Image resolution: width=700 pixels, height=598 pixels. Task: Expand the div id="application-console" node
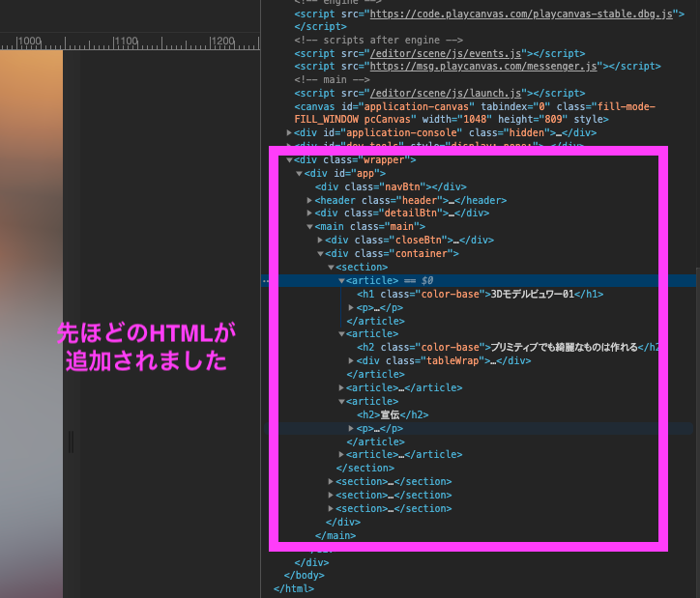coord(289,133)
